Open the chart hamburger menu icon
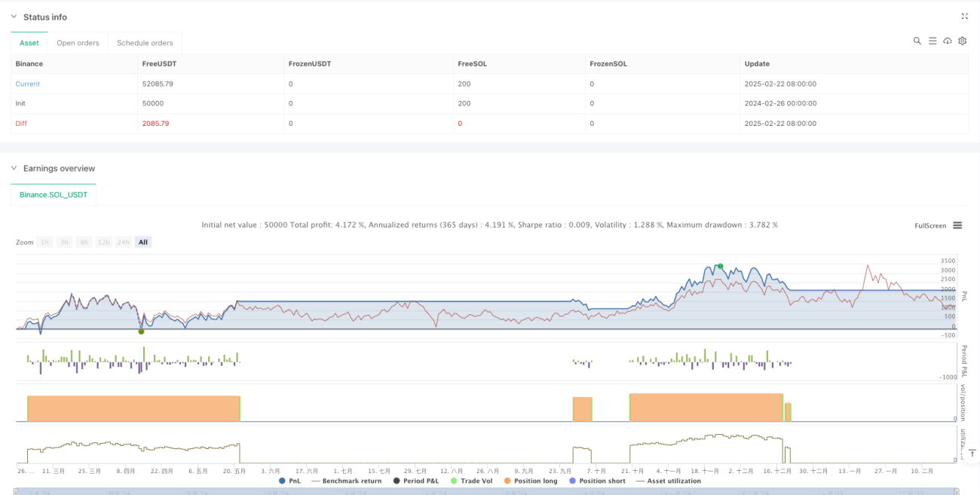This screenshot has width=980, height=495. tap(957, 225)
